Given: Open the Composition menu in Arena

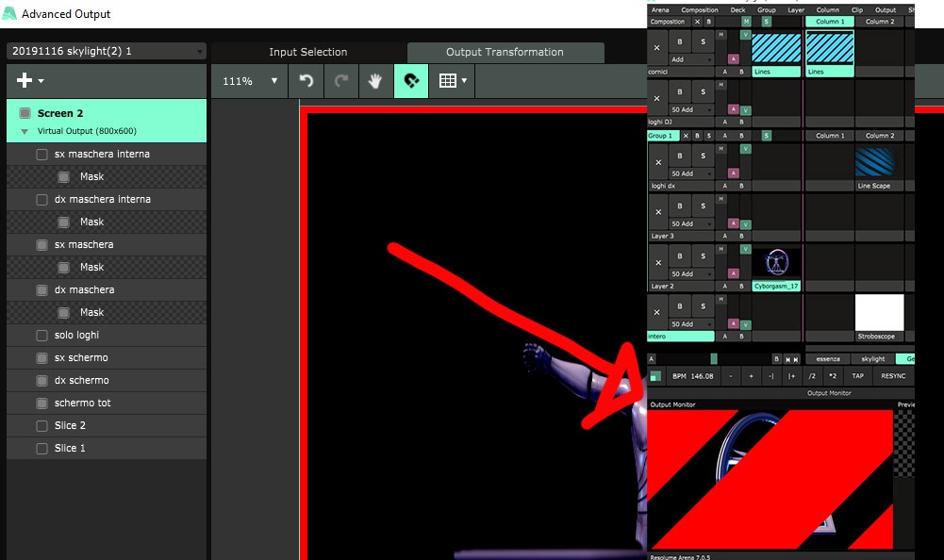Looking at the screenshot, I should 700,9.
